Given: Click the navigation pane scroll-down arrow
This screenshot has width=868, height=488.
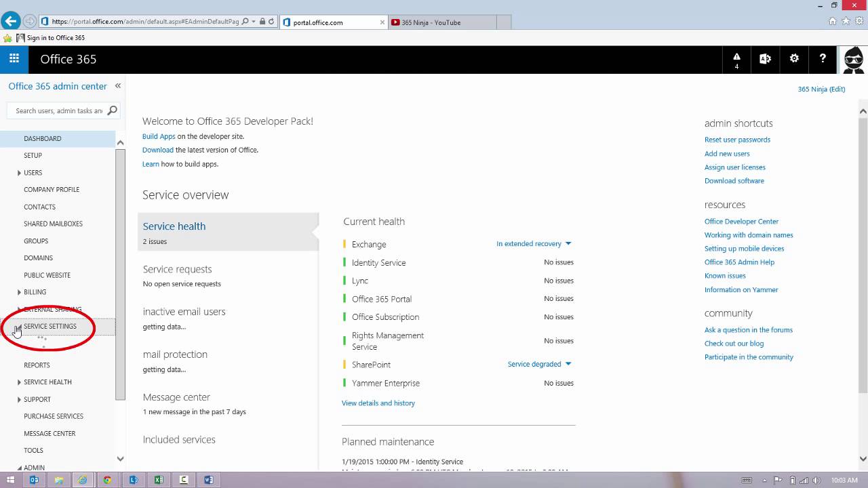Looking at the screenshot, I should [120, 459].
